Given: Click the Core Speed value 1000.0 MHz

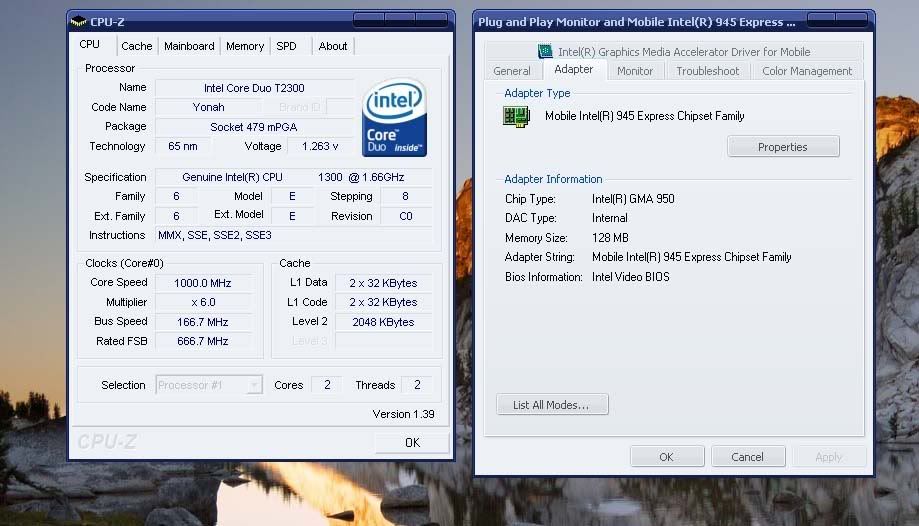Looking at the screenshot, I should 203,283.
